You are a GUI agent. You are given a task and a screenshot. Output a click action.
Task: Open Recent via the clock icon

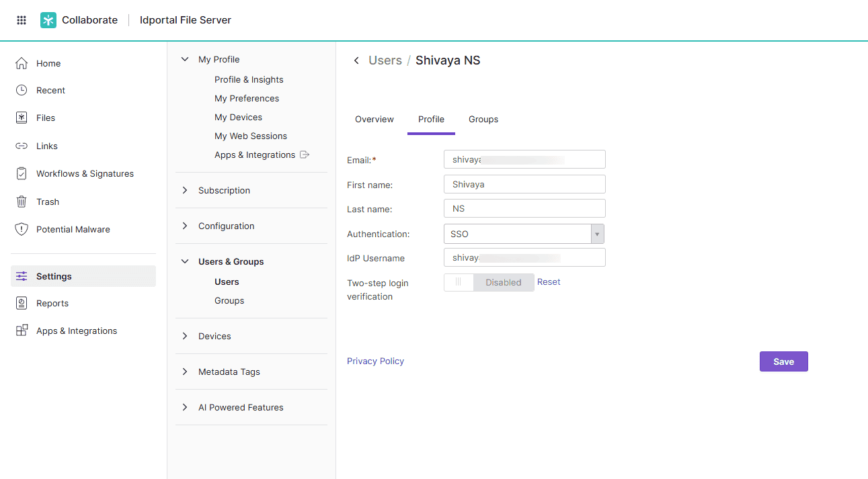tap(22, 90)
